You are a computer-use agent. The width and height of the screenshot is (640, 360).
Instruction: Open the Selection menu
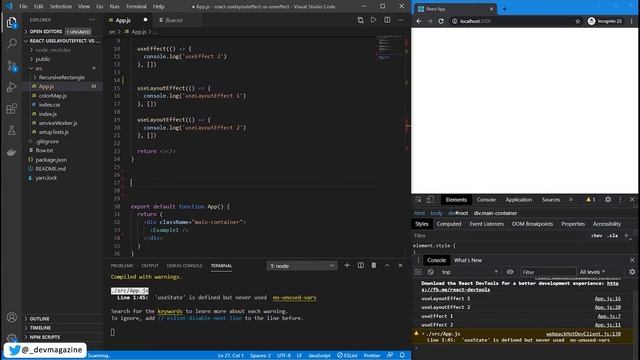point(60,7)
